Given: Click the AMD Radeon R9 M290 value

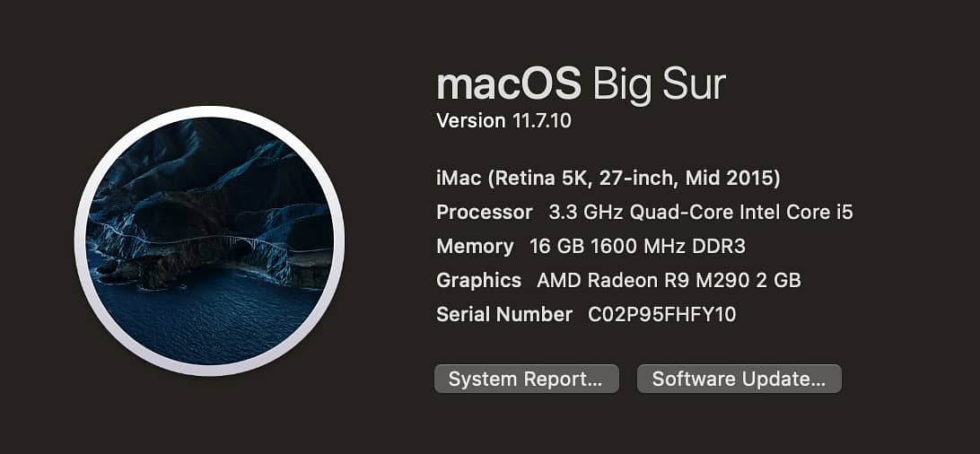Looking at the screenshot, I should point(642,280).
